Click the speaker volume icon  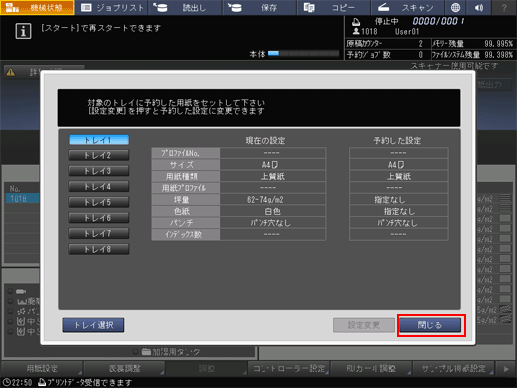coord(479,7)
